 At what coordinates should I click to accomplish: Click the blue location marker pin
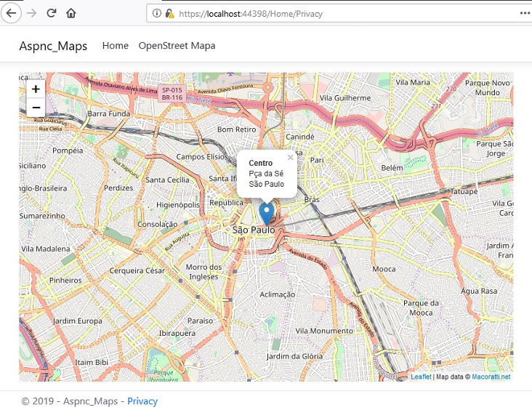(267, 212)
